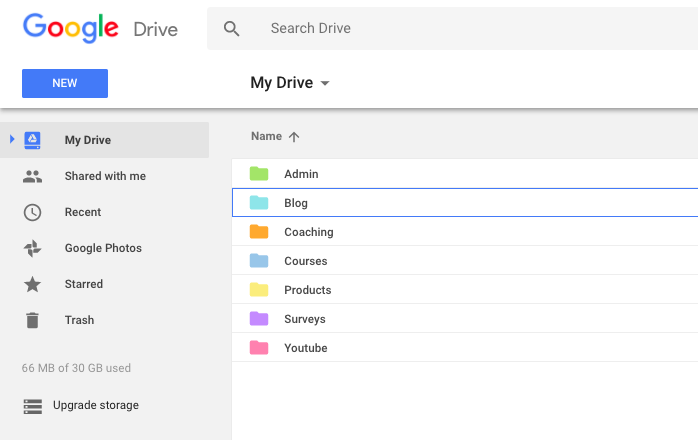698x440 pixels.
Task: Click the Drive wordmark beside the logo
Action: coord(156,29)
